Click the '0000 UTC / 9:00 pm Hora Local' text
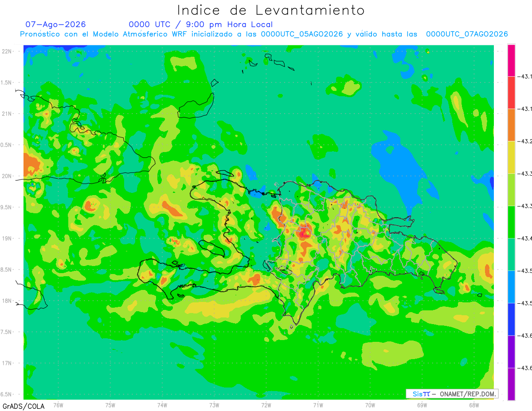 201,24
